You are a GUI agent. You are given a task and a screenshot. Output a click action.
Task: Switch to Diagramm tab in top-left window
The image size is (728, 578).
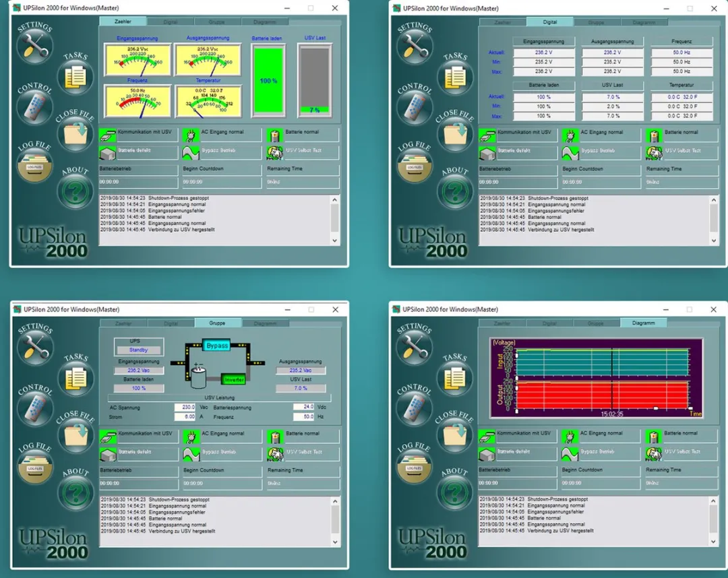coord(265,22)
